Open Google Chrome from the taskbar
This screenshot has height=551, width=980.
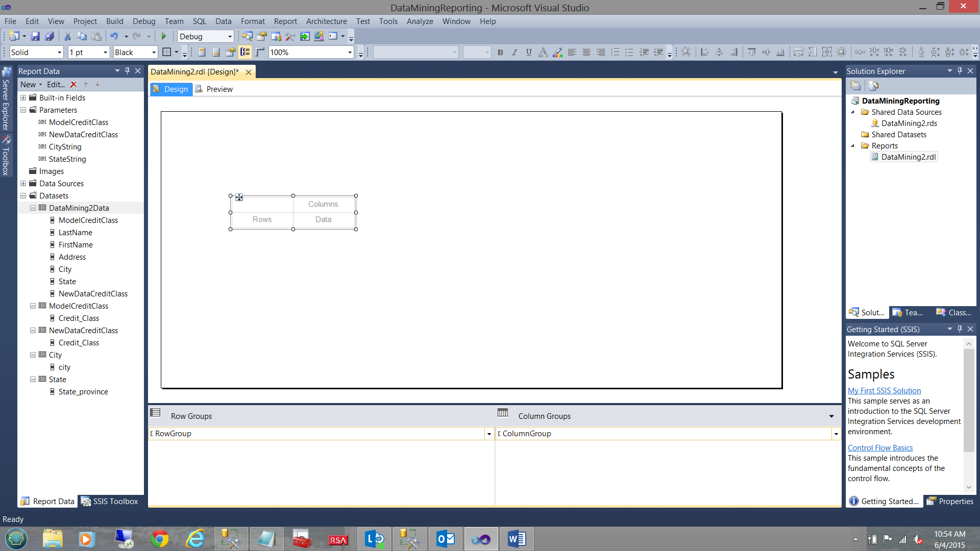point(160,539)
